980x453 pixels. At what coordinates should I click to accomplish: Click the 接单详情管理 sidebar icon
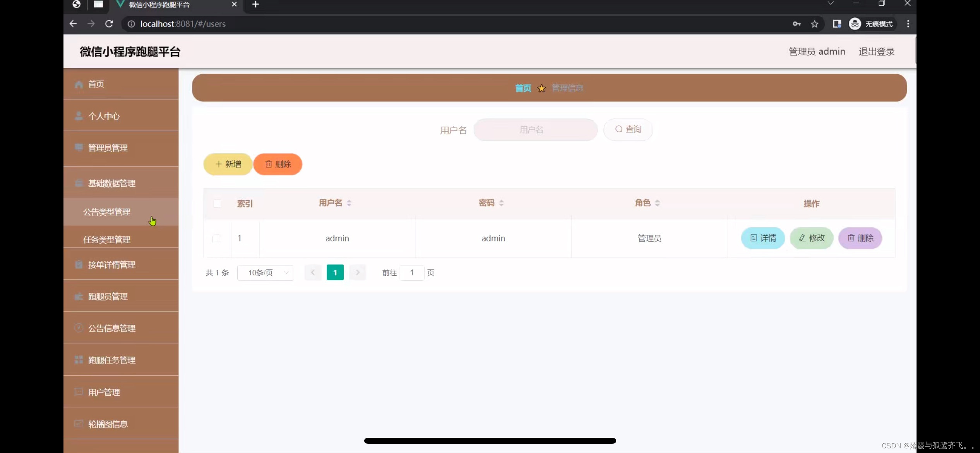tap(79, 265)
